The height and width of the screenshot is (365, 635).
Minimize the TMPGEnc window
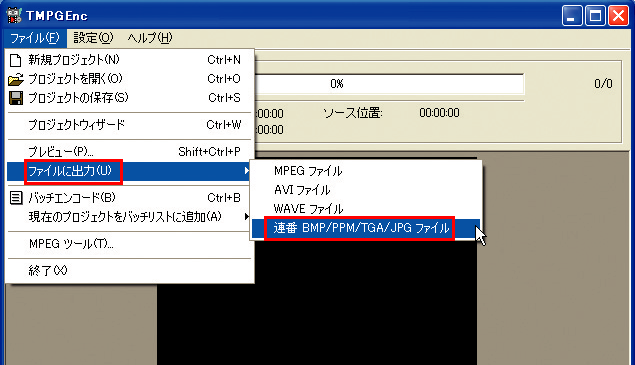(571, 16)
